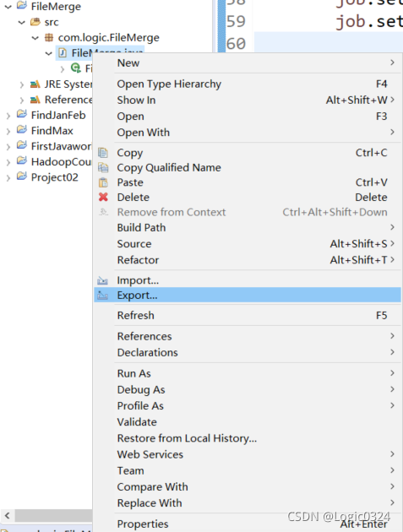
Task: Select Refresh from the context menu
Action: point(248,316)
